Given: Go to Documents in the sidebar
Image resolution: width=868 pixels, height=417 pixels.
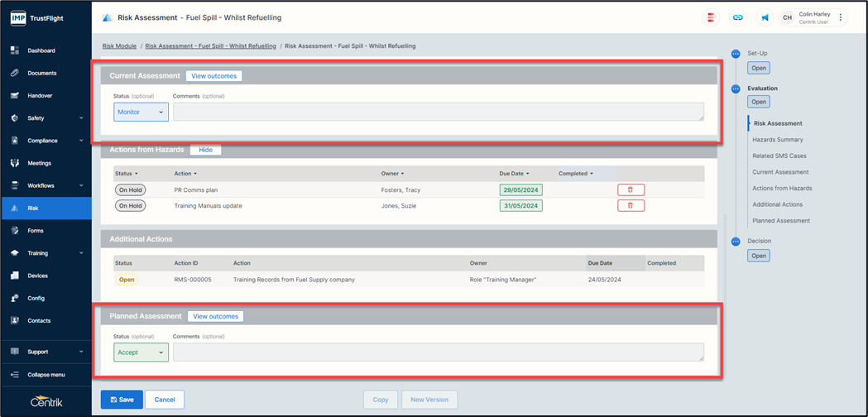Looking at the screenshot, I should click(x=42, y=73).
